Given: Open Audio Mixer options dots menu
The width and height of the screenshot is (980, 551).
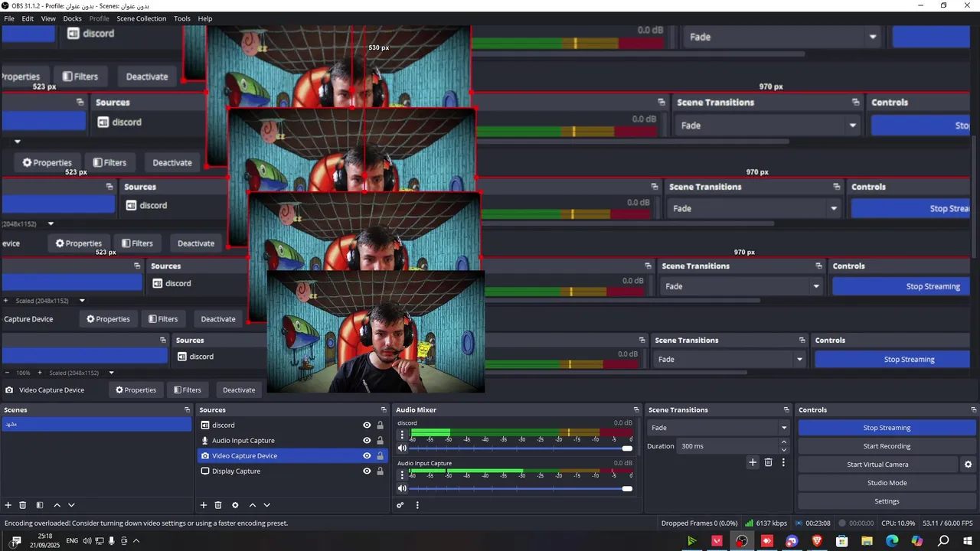Looking at the screenshot, I should 417,505.
